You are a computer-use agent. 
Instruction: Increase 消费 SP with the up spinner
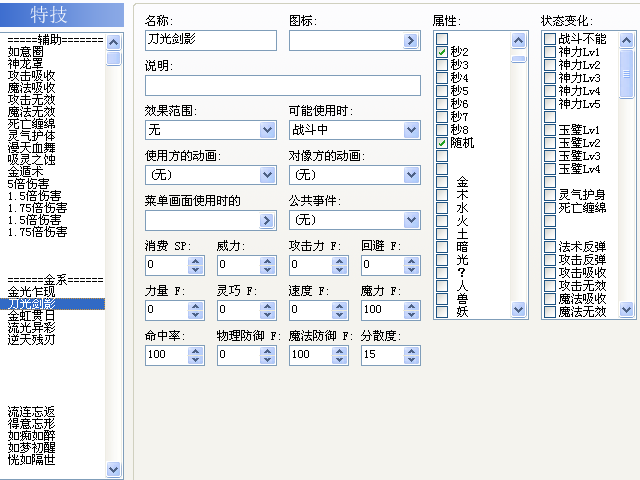coord(196,261)
